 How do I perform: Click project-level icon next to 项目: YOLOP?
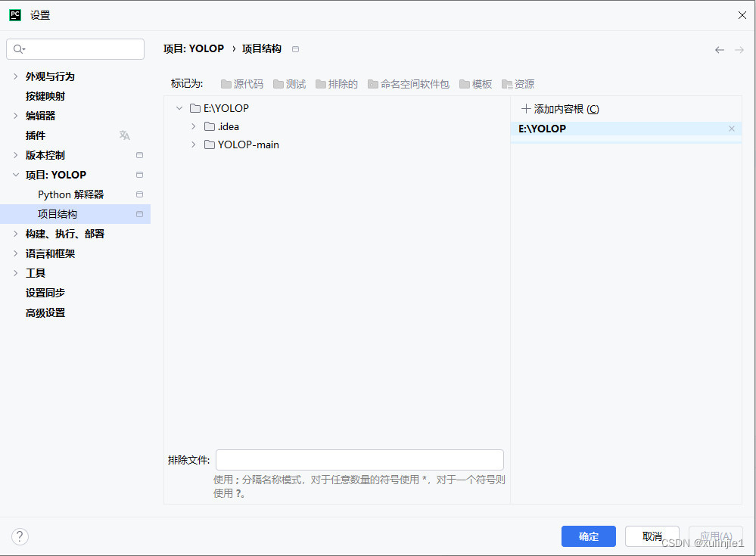click(x=139, y=175)
